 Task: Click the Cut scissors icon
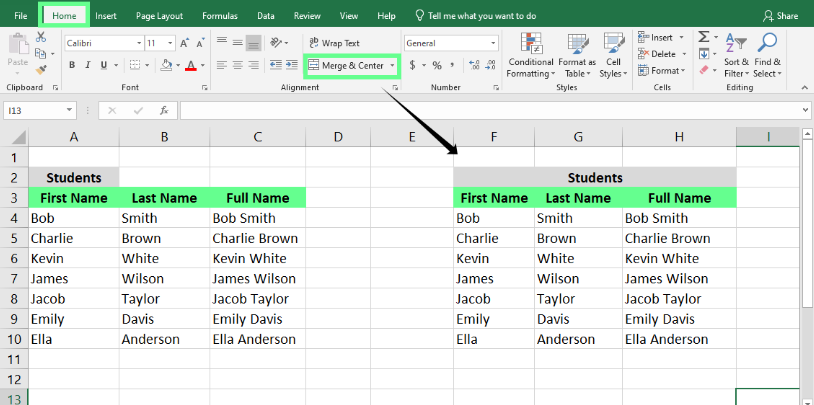tap(41, 37)
